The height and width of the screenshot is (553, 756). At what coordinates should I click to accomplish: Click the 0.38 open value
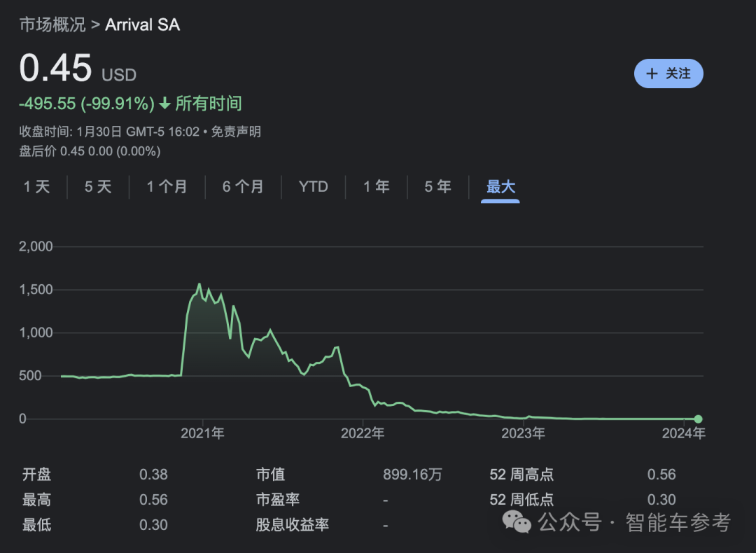click(x=153, y=475)
